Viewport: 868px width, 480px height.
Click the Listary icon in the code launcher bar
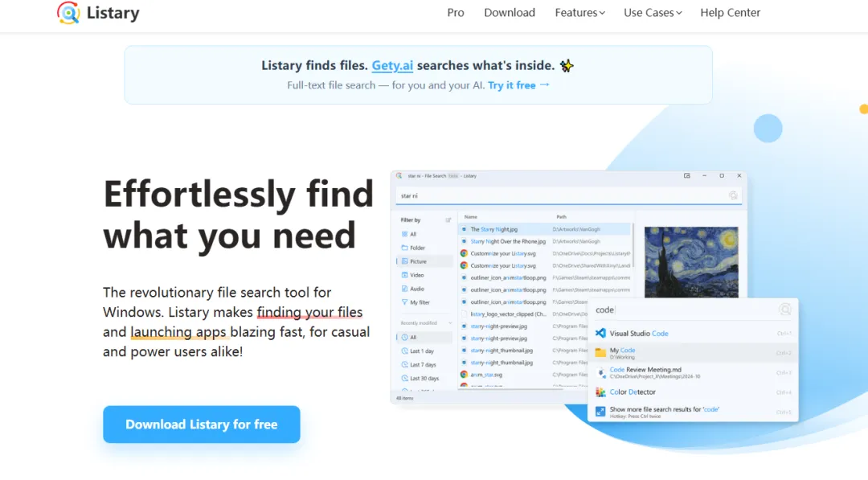click(785, 310)
